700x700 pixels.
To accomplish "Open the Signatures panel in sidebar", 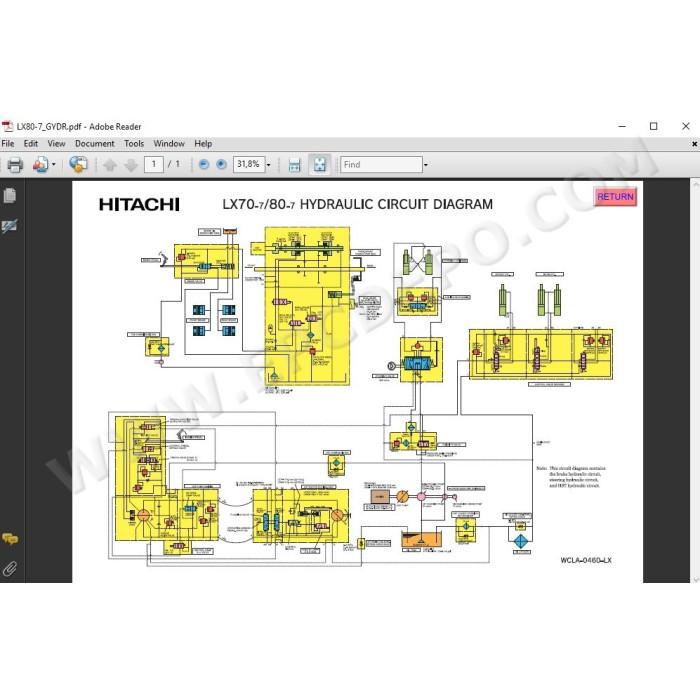I will [x=9, y=226].
